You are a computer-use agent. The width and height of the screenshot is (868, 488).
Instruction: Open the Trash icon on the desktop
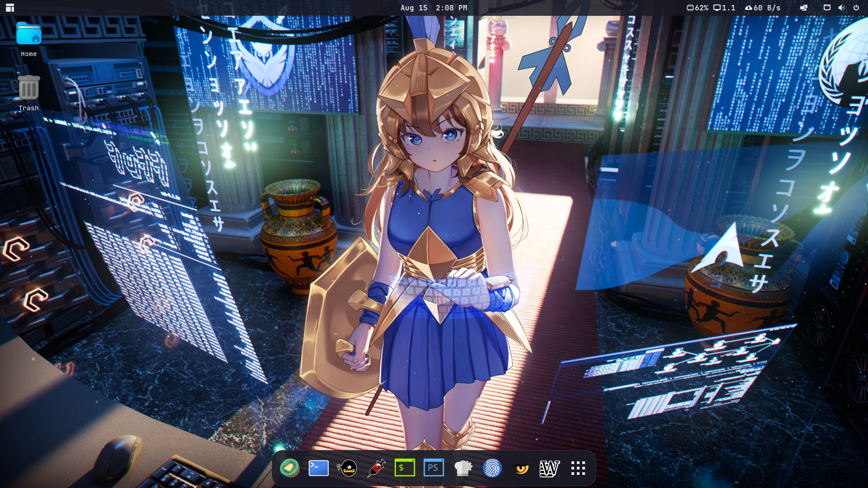(x=28, y=93)
